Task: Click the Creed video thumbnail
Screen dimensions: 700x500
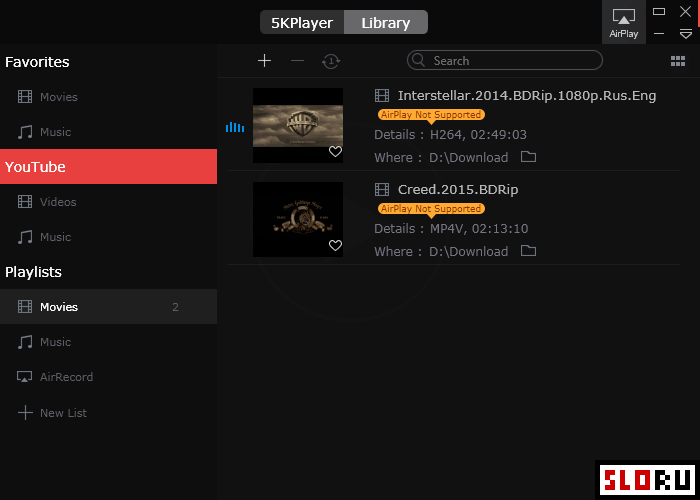Action: tap(298, 219)
